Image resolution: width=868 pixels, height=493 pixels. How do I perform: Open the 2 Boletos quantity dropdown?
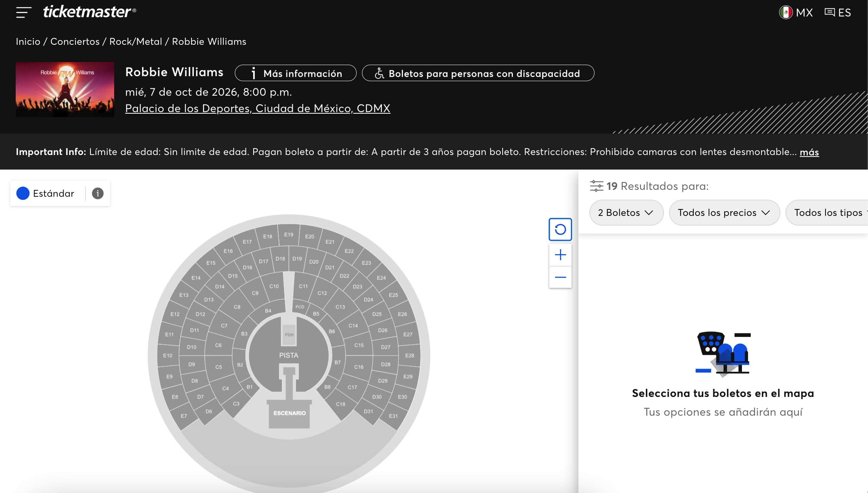626,212
